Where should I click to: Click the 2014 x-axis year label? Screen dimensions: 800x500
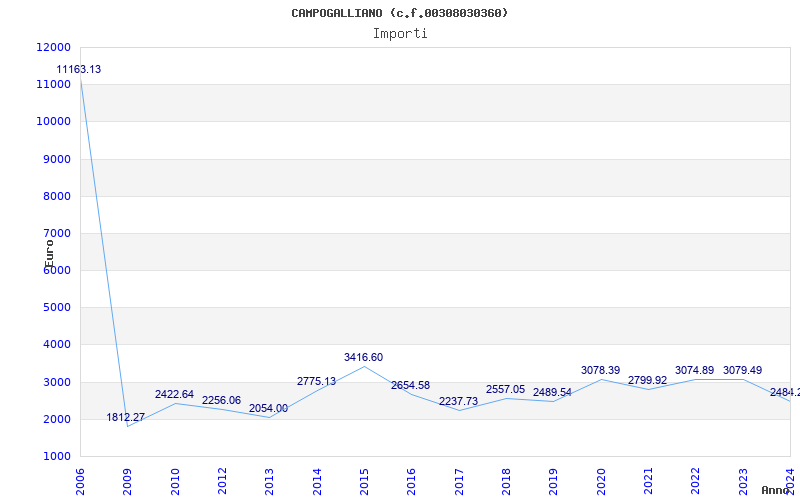pyautogui.click(x=317, y=481)
